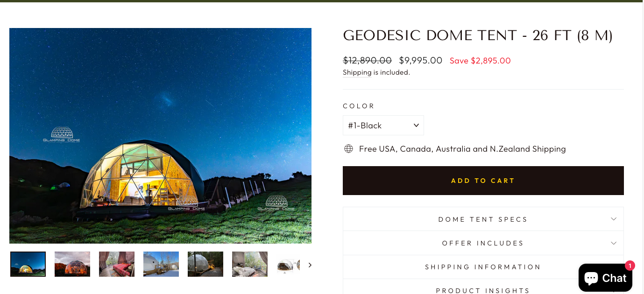Select the white bedroom interior thumbnail
Image resolution: width=644 pixels, height=294 pixels.
(250, 264)
